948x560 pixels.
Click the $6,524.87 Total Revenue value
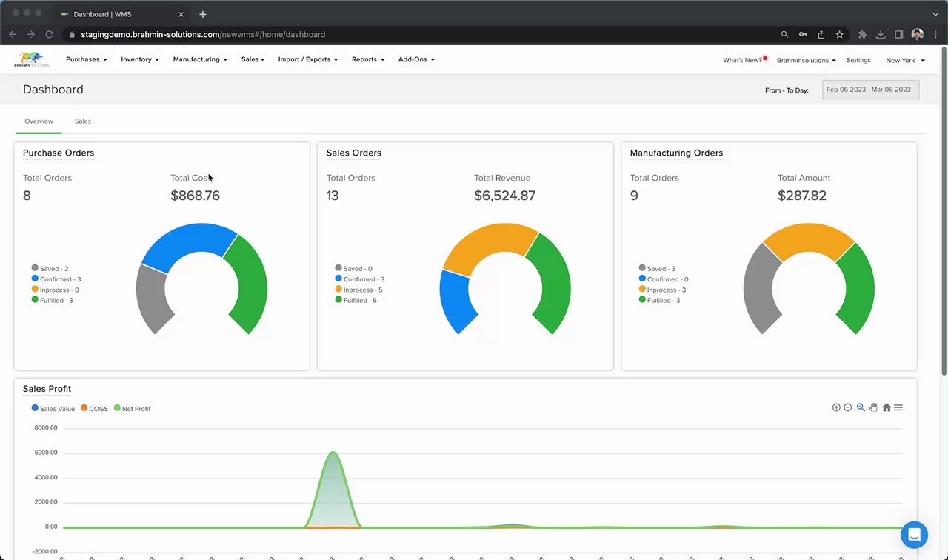click(504, 196)
